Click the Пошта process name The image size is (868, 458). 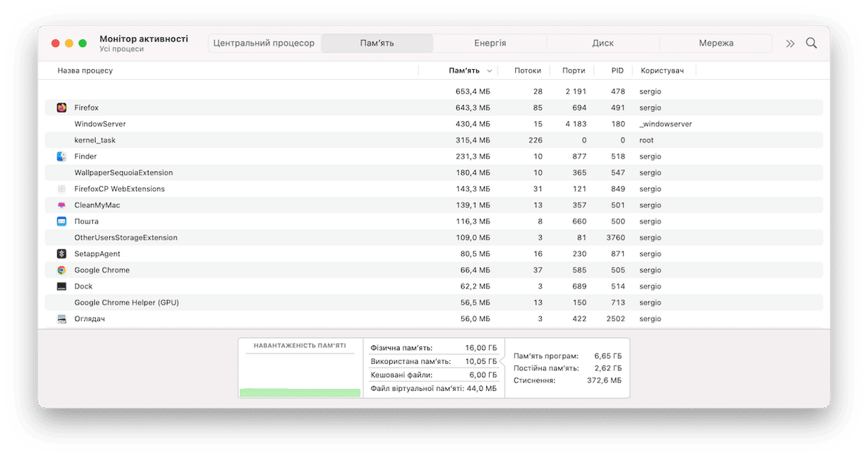click(x=86, y=221)
